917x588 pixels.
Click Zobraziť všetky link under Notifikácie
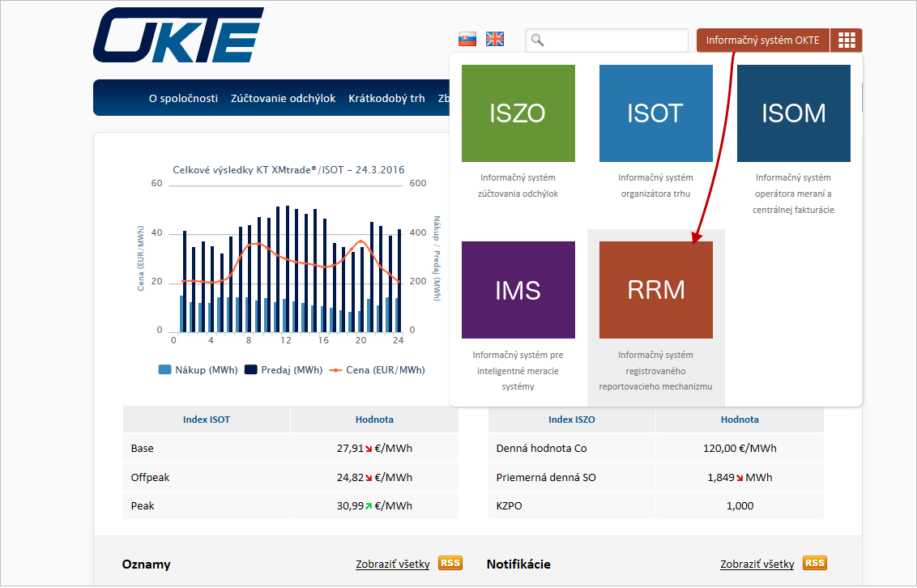point(757,564)
